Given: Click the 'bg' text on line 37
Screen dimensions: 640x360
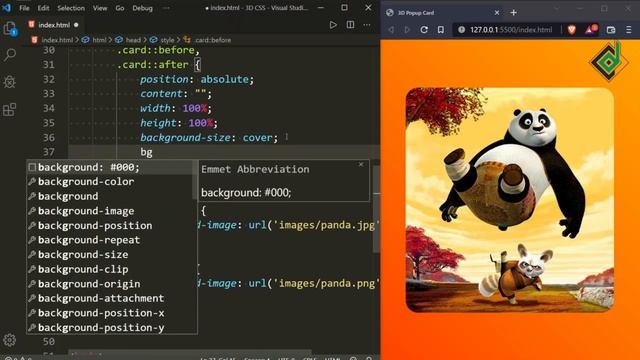Looking at the screenshot, I should 146,152.
